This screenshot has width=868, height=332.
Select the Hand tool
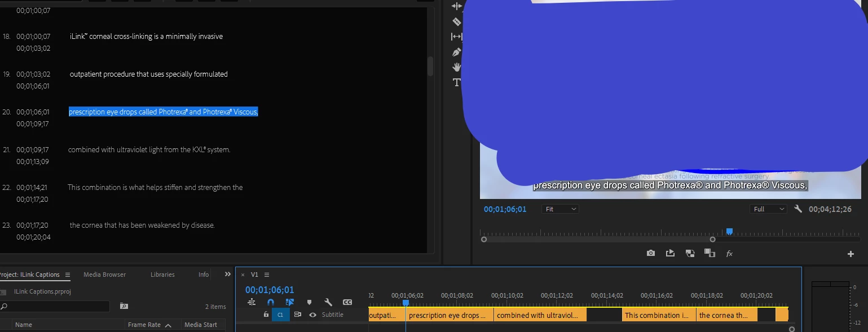tap(457, 67)
